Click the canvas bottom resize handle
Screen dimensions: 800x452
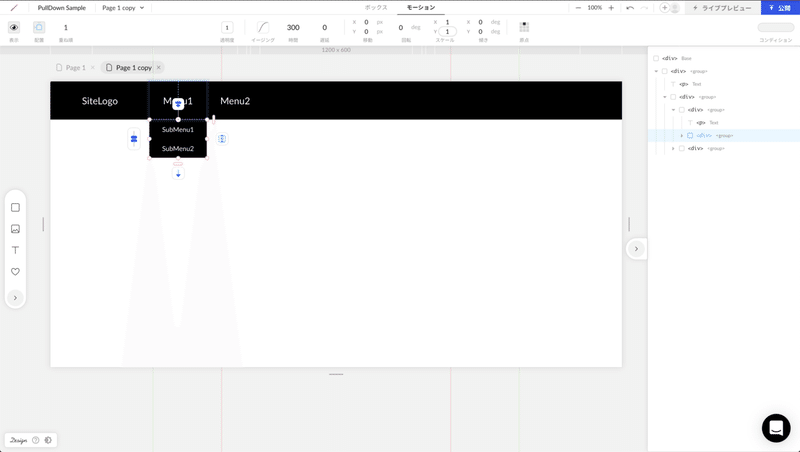point(336,374)
